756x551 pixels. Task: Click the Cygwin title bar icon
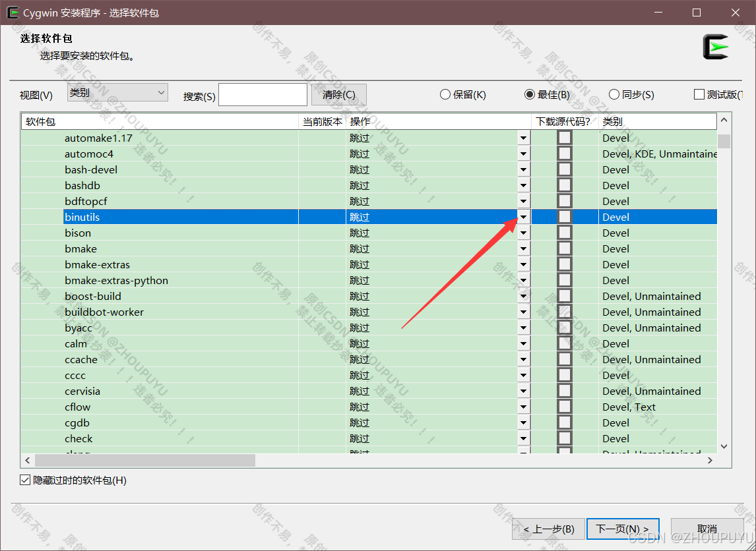pyautogui.click(x=13, y=13)
